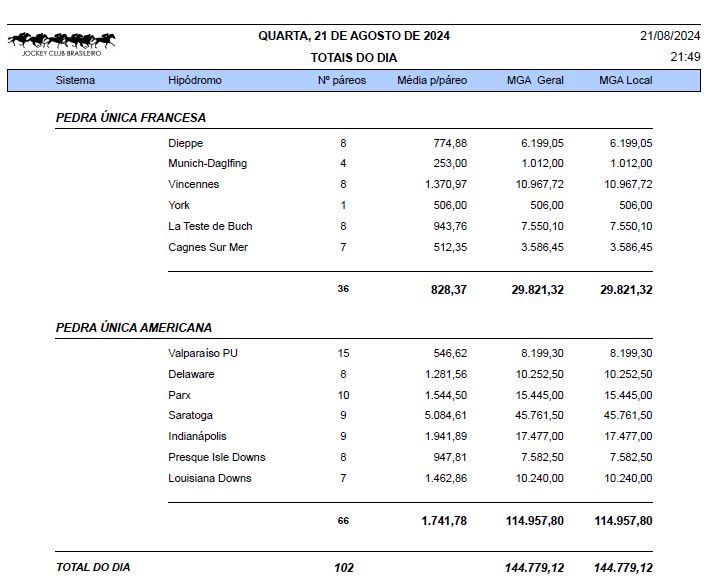Select Parx average 1.544,50
This screenshot has width=707, height=588.
[x=446, y=395]
